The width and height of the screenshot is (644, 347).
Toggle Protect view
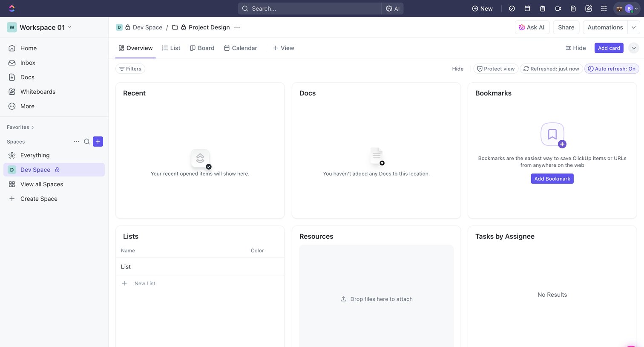point(496,69)
